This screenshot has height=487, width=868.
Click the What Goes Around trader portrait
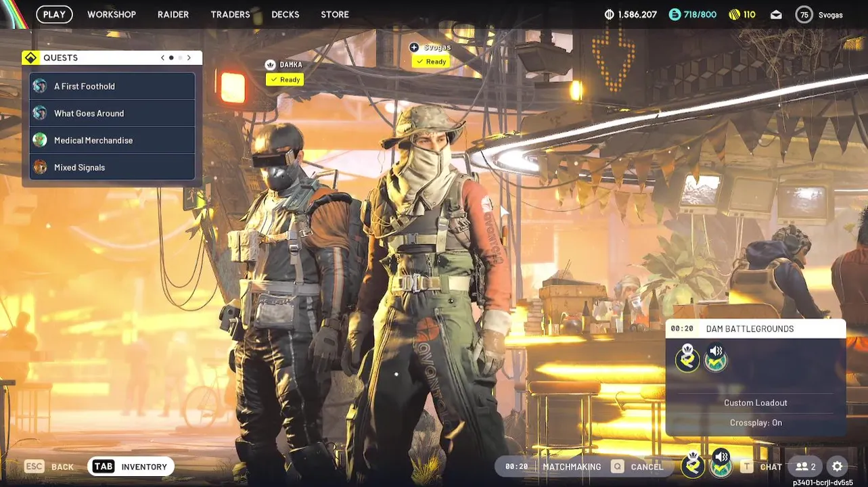[x=40, y=113]
